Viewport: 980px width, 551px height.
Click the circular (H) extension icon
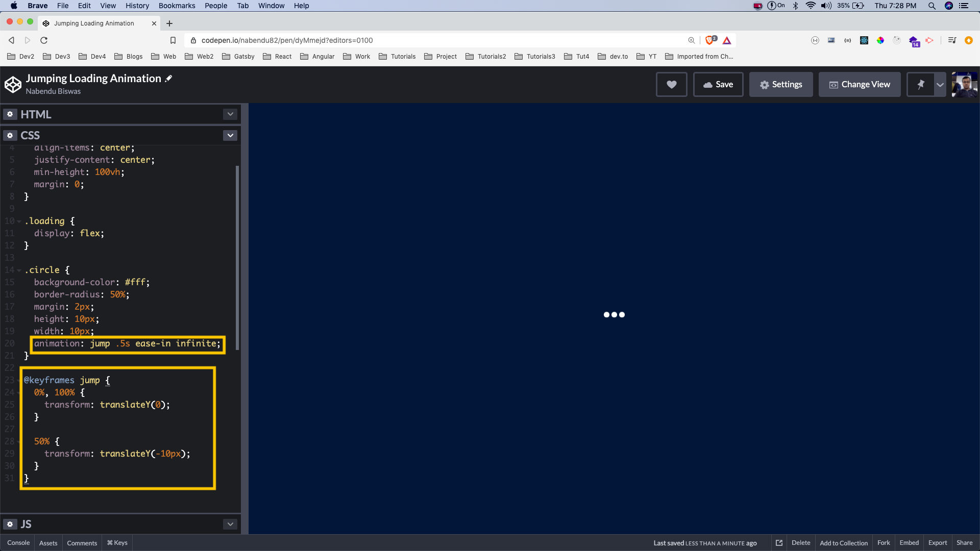click(815, 40)
